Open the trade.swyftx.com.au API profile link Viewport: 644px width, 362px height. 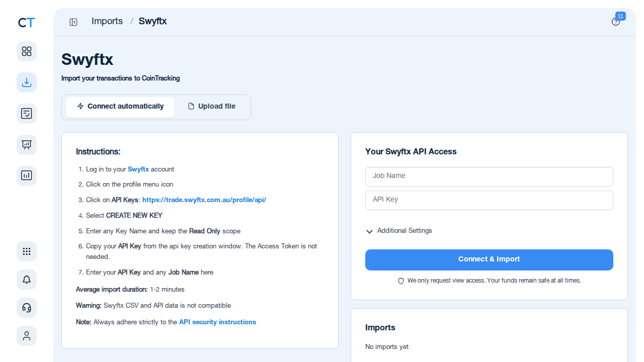click(x=204, y=200)
